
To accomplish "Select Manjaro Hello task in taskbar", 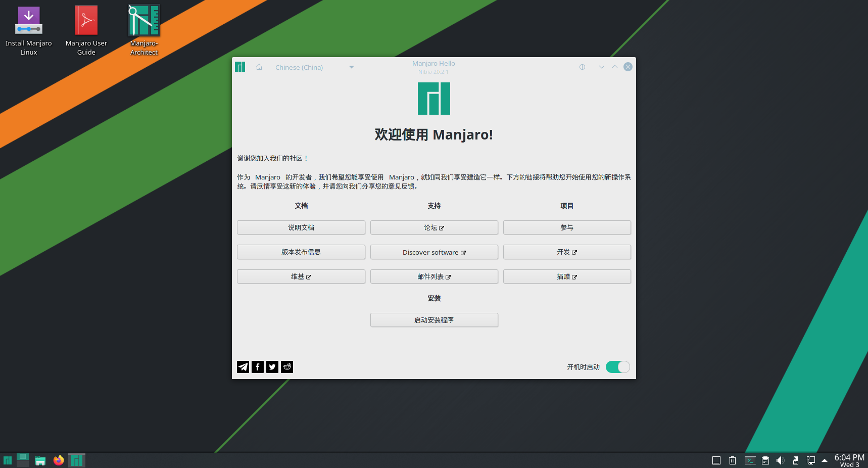I will (x=77, y=460).
